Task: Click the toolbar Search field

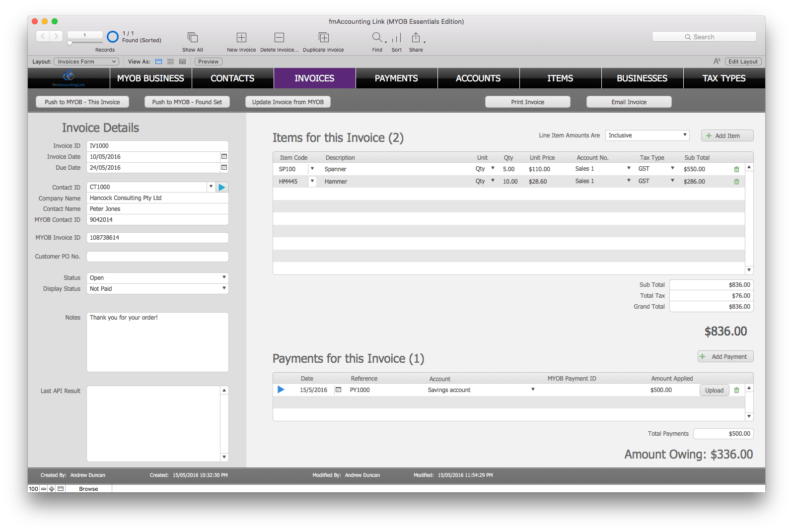Action: tap(704, 37)
